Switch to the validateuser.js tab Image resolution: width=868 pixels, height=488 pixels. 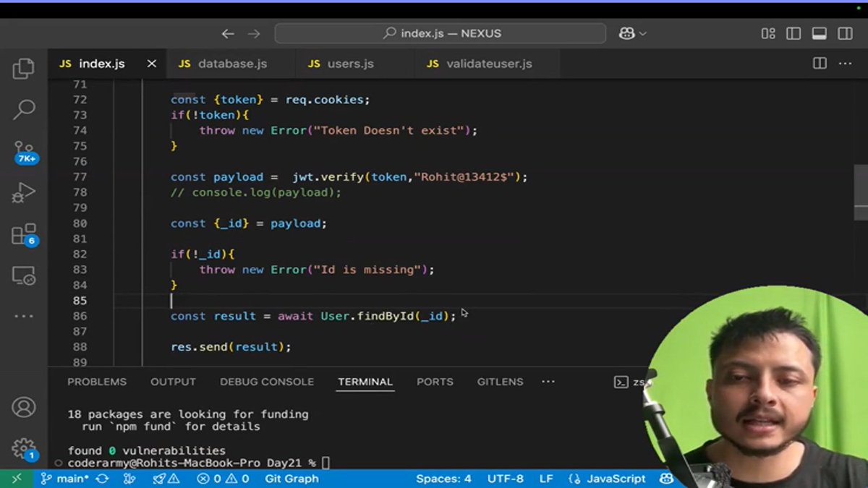tap(489, 64)
